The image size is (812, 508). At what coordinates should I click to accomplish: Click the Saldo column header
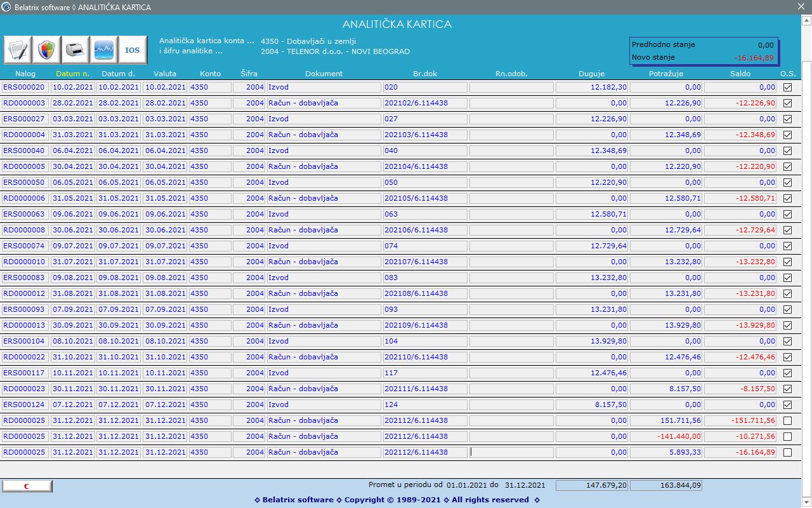(740, 74)
